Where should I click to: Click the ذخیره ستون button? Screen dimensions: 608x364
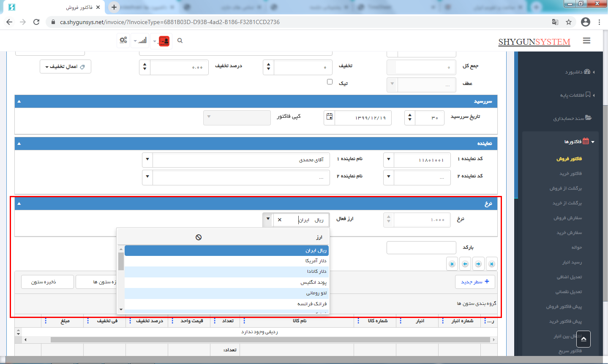[44, 282]
